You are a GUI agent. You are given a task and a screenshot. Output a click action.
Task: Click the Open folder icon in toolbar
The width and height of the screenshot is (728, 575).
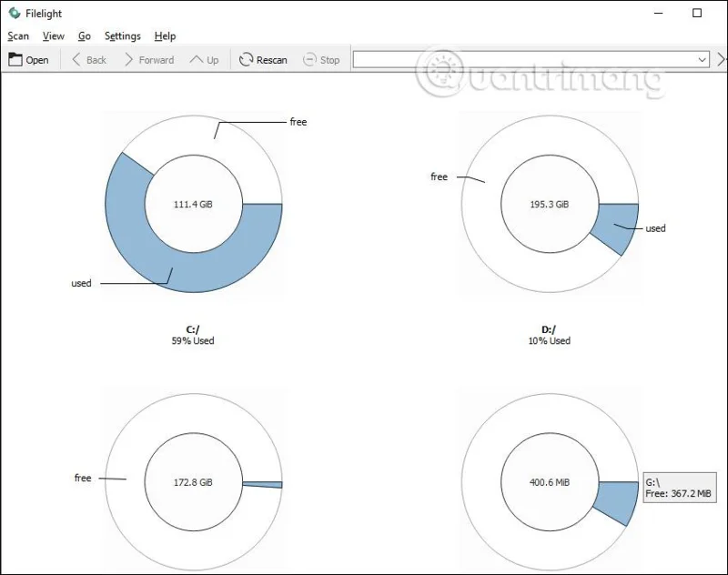coord(15,59)
